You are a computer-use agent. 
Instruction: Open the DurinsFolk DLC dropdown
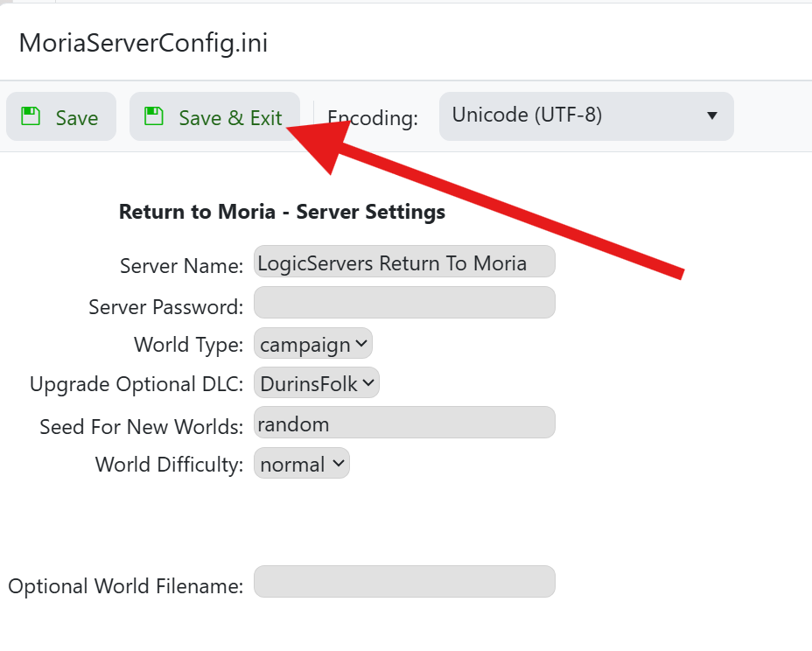pyautogui.click(x=317, y=383)
